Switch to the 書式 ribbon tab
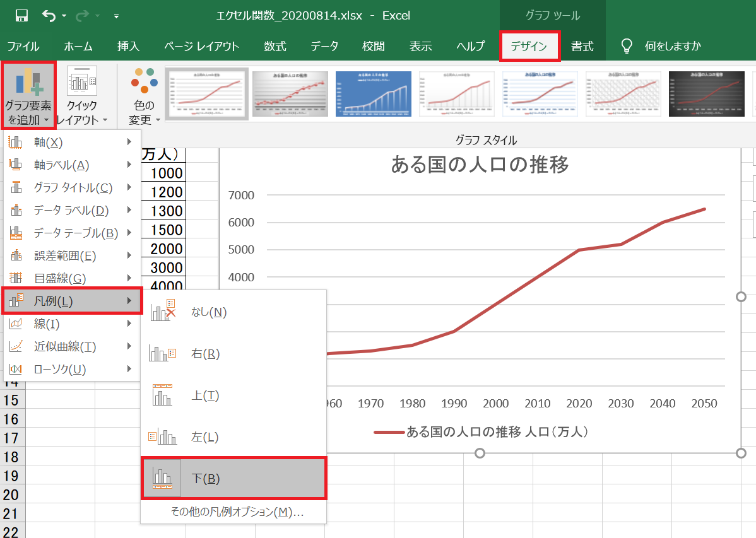Viewport: 756px width, 538px height. pyautogui.click(x=582, y=45)
